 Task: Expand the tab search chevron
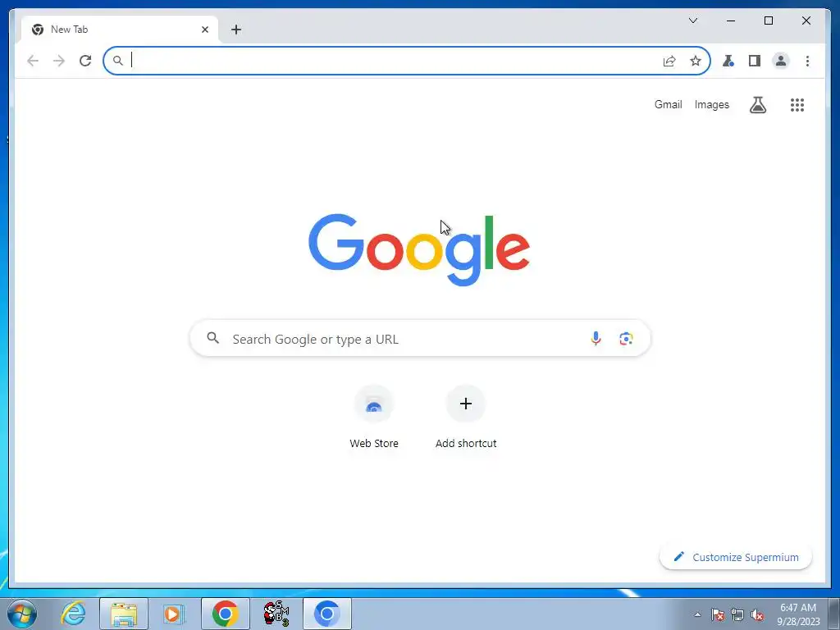pos(692,21)
